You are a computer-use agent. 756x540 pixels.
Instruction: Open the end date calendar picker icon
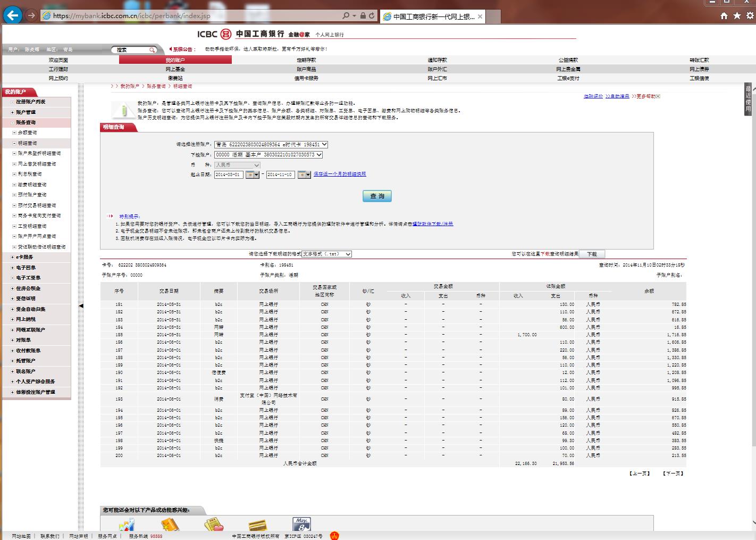pyautogui.click(x=304, y=175)
